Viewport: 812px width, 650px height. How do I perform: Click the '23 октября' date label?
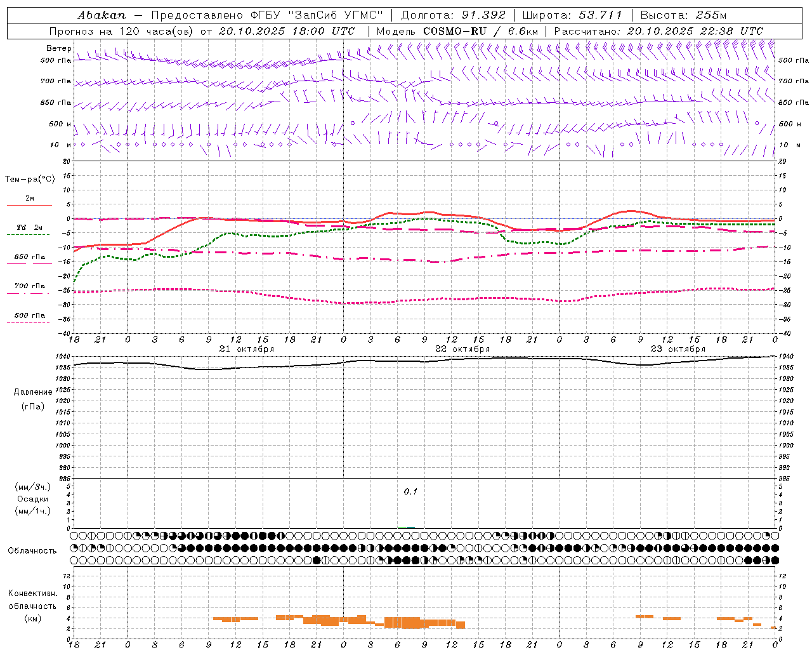point(678,348)
